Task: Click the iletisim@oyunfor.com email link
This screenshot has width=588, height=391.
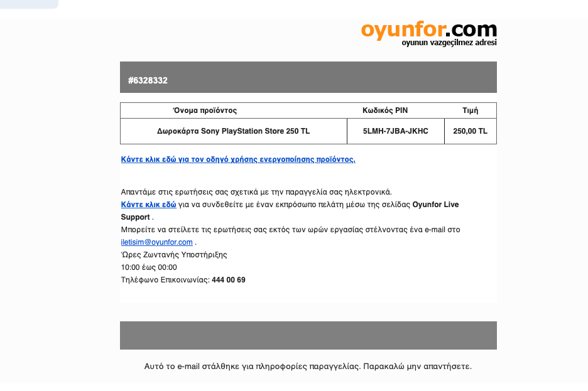Action: (157, 242)
